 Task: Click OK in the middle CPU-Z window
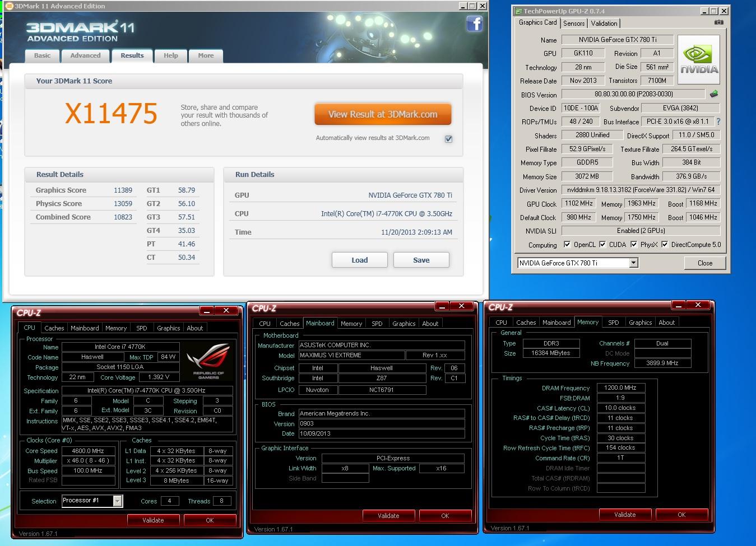click(x=445, y=516)
